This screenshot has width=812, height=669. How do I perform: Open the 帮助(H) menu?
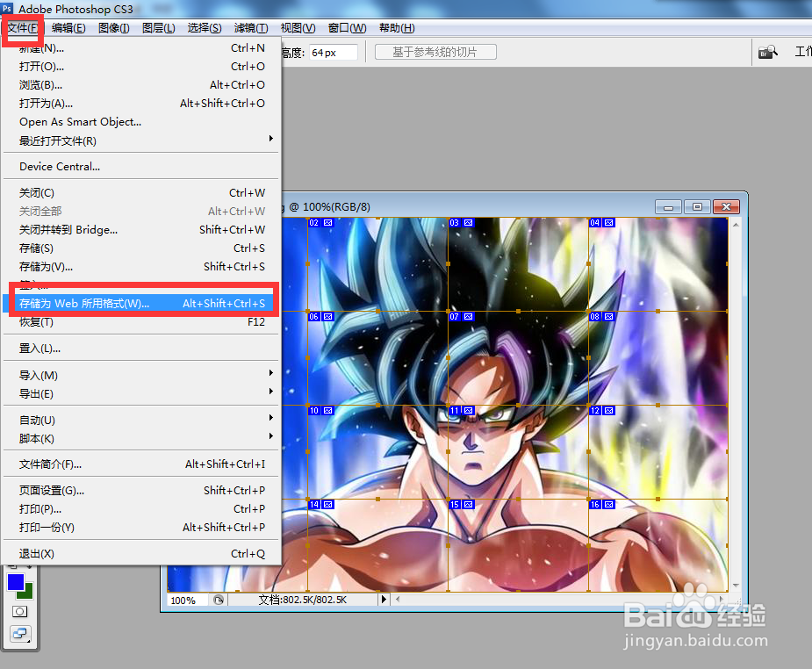[x=397, y=28]
